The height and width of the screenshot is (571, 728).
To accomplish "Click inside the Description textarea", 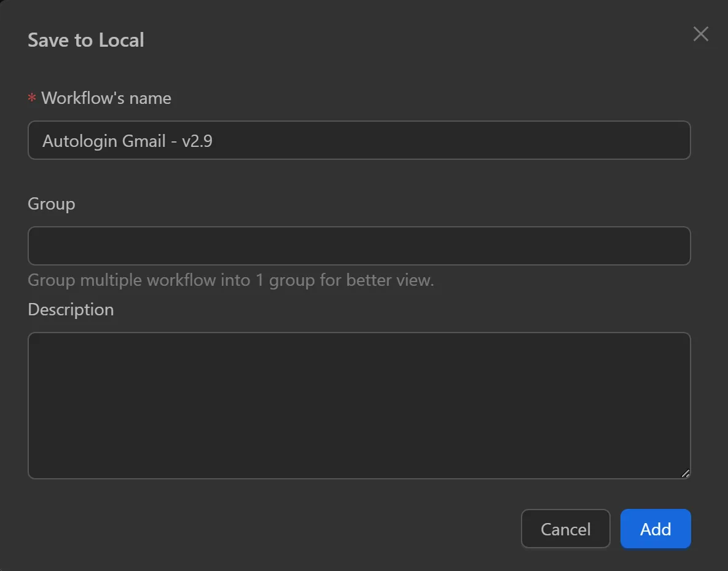I will coord(359,404).
